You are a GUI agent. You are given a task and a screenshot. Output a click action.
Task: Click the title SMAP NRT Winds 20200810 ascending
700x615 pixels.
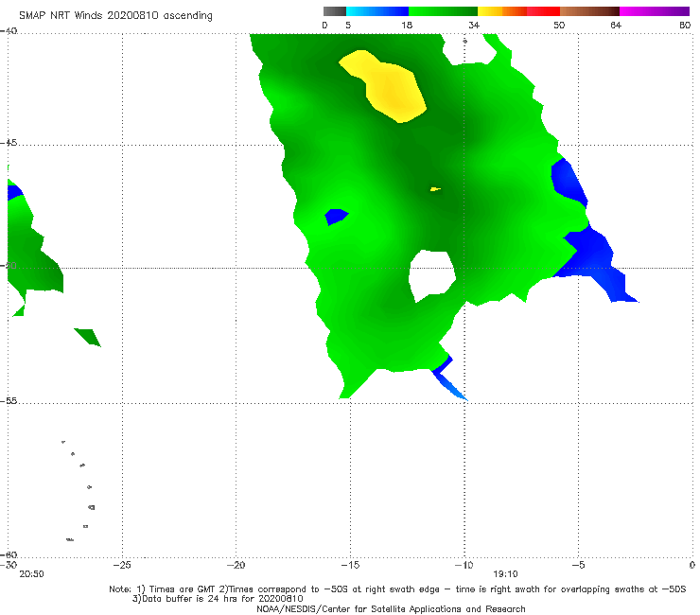[115, 16]
